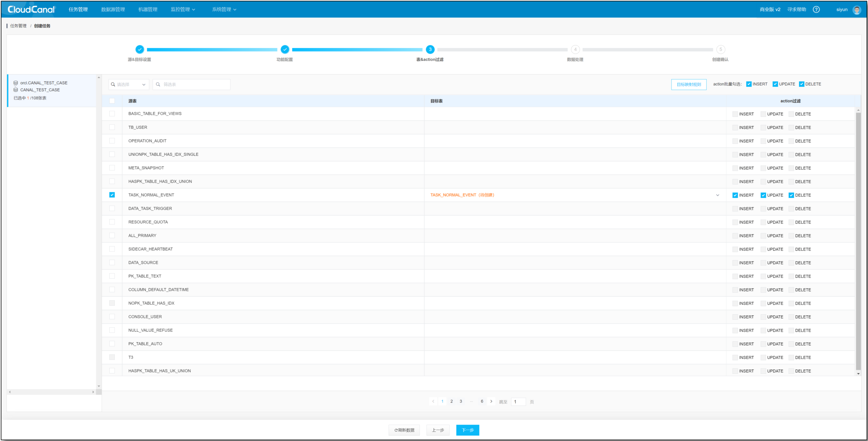Screen dimensions: 868x441
Task: Open 数据源管理 menu item
Action: (x=113, y=9)
